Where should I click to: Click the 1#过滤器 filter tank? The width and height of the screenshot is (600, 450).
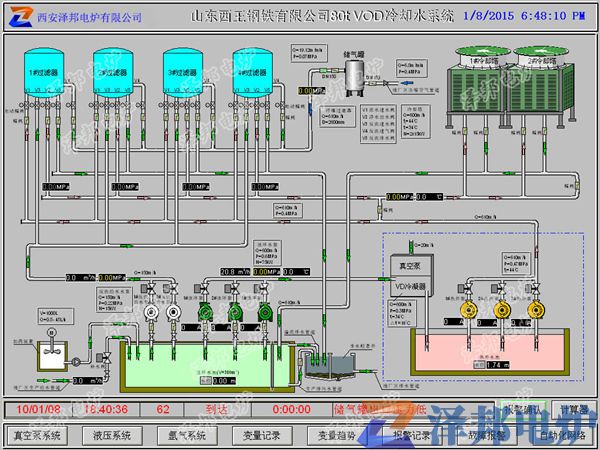41,71
